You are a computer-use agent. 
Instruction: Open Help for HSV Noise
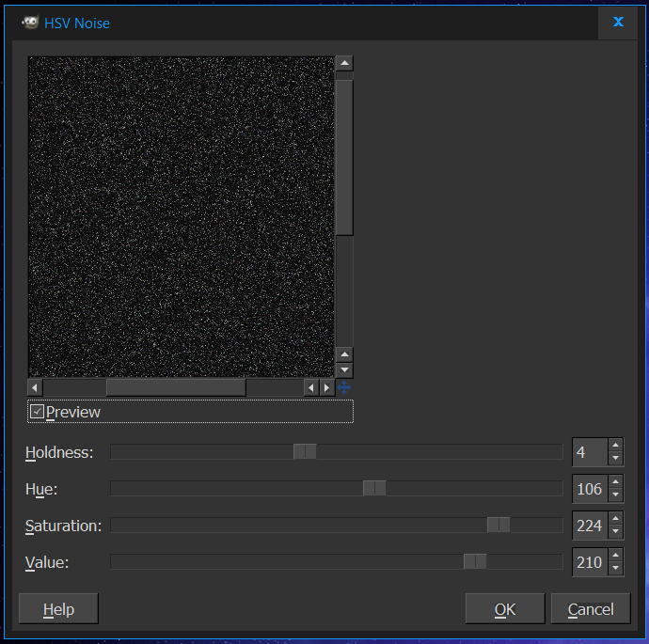tap(58, 609)
